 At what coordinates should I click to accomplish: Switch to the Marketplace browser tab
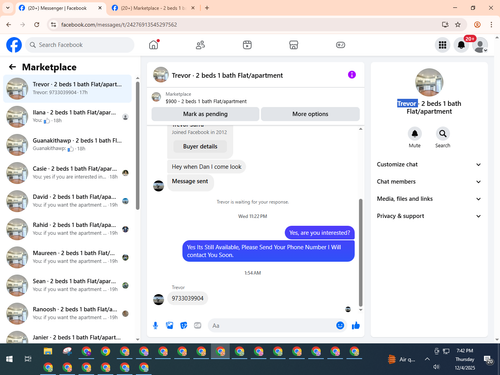coord(154,8)
